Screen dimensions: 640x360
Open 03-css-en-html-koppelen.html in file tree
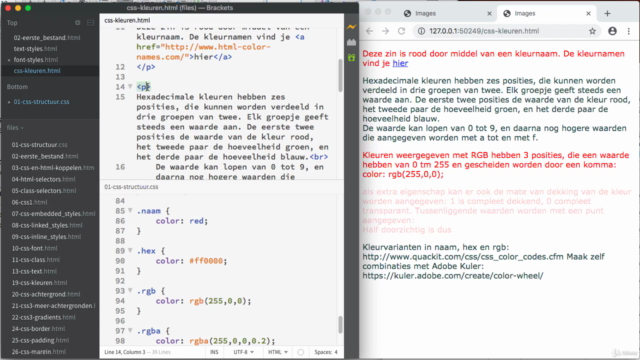point(53,168)
